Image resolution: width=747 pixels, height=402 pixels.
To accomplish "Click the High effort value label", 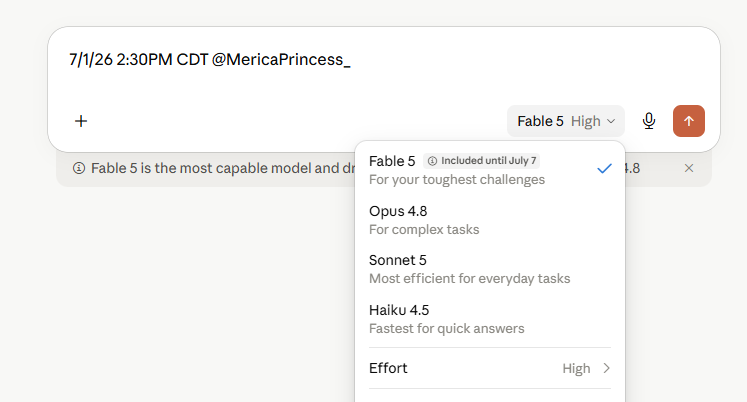I will tap(576, 369).
